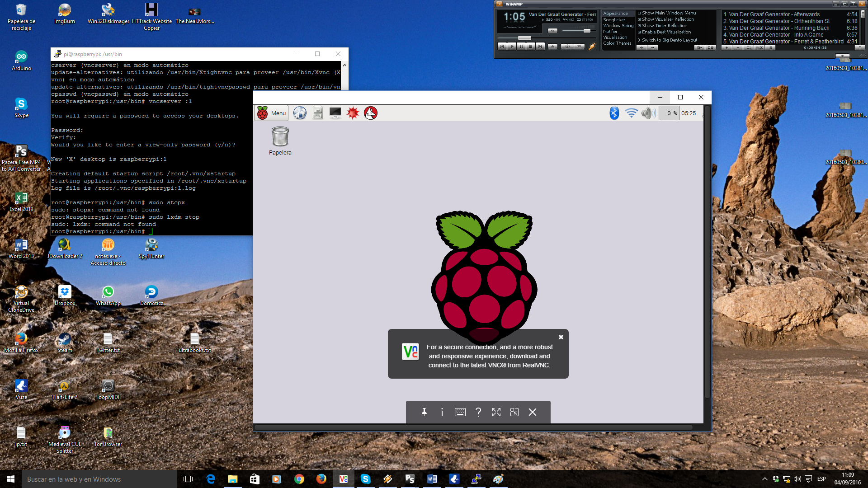
Task: Open the Wi-Fi network icon in the Pi panel
Action: (631, 113)
